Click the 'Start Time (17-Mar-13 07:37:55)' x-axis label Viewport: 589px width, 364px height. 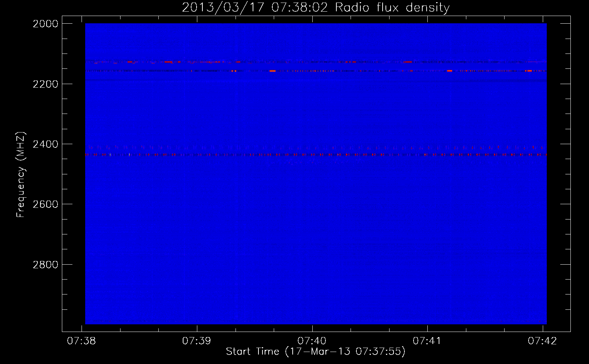[x=316, y=352]
